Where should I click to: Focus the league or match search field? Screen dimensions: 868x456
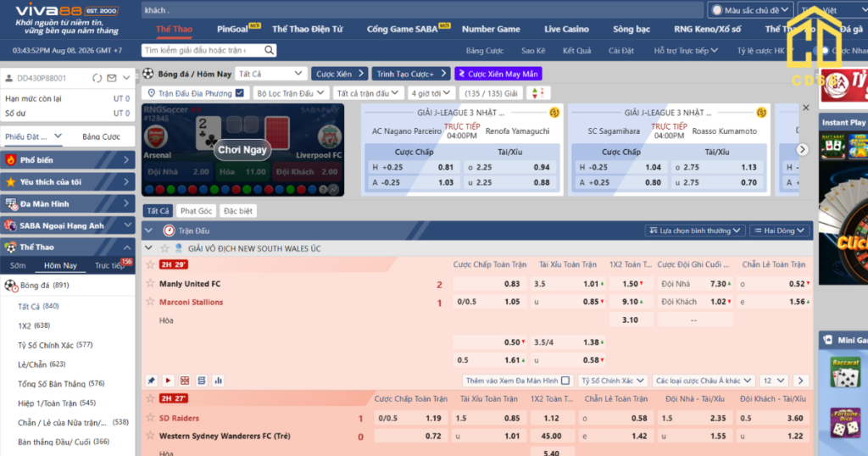point(202,50)
